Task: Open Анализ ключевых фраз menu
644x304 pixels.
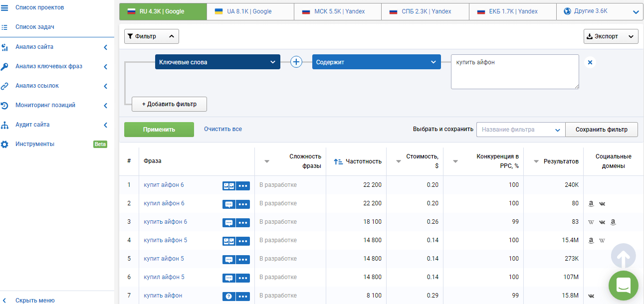Action: click(x=49, y=66)
